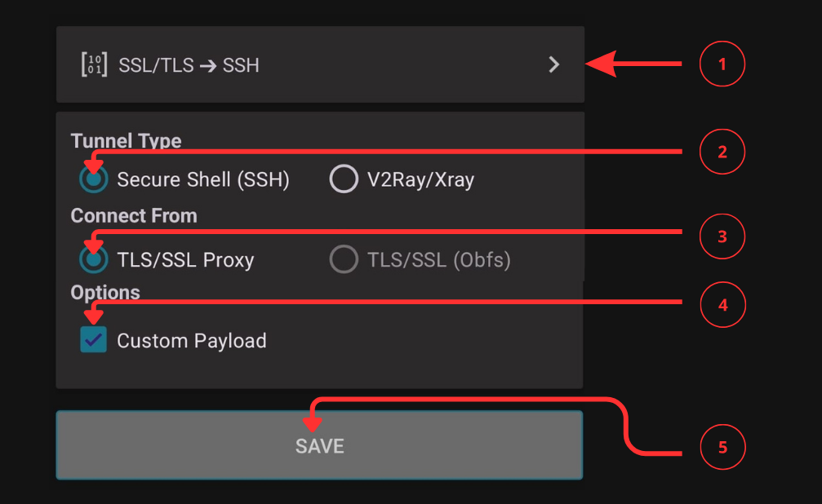The image size is (822, 504).
Task: Switch tunnel type to V2Ray/Xray
Action: pyautogui.click(x=344, y=179)
